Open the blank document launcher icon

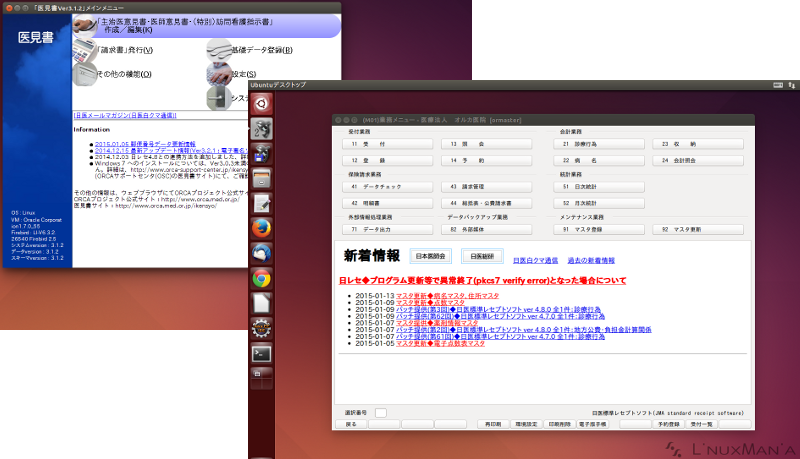coord(261,303)
